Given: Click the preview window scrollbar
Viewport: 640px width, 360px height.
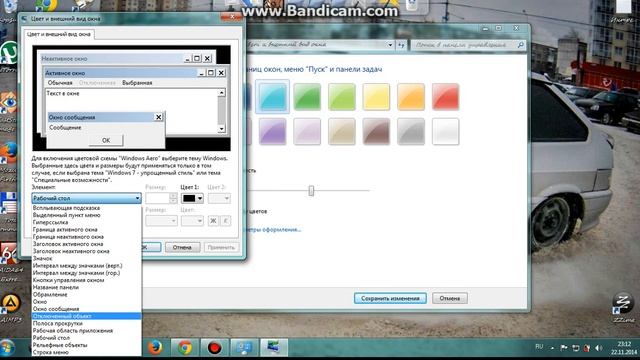Looking at the screenshot, I should (x=221, y=111).
